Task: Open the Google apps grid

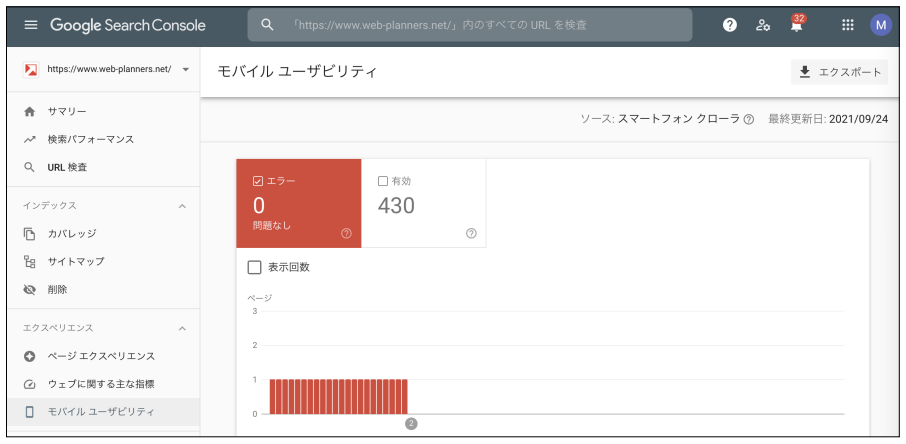Action: click(x=848, y=25)
